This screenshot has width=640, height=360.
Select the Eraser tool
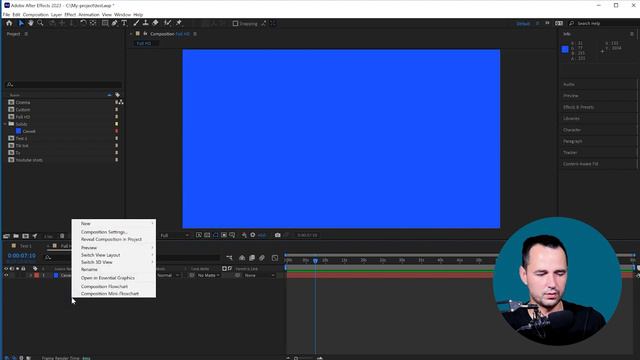[x=155, y=23]
